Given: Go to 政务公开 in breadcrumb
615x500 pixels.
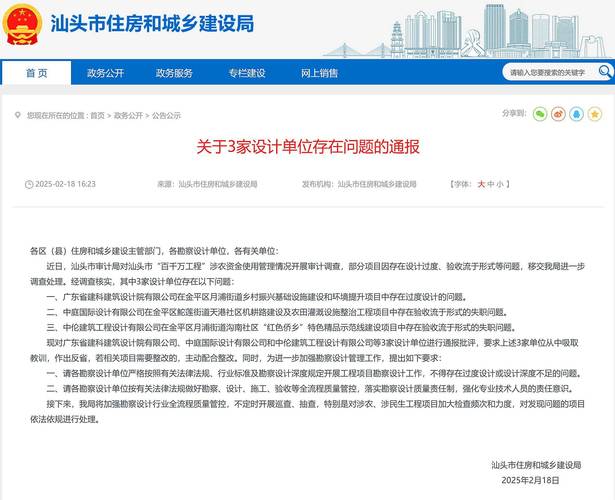Looking at the screenshot, I should click(x=128, y=116).
